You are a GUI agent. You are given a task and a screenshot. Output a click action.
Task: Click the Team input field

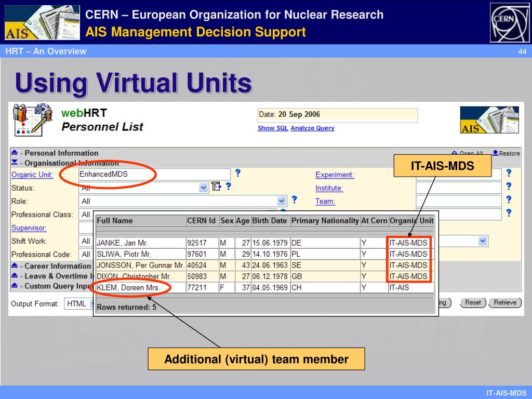pyautogui.click(x=459, y=201)
